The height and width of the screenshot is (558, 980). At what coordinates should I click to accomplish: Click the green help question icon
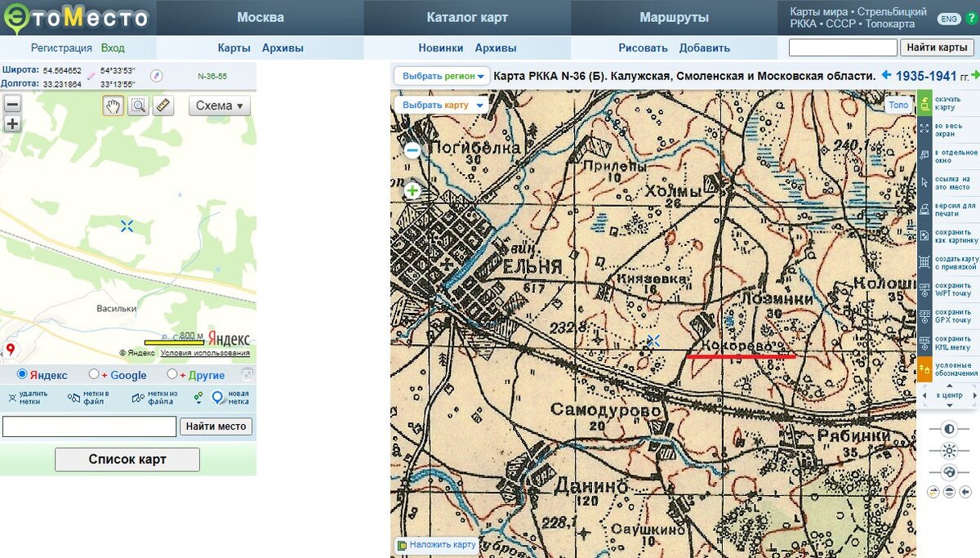[x=971, y=18]
